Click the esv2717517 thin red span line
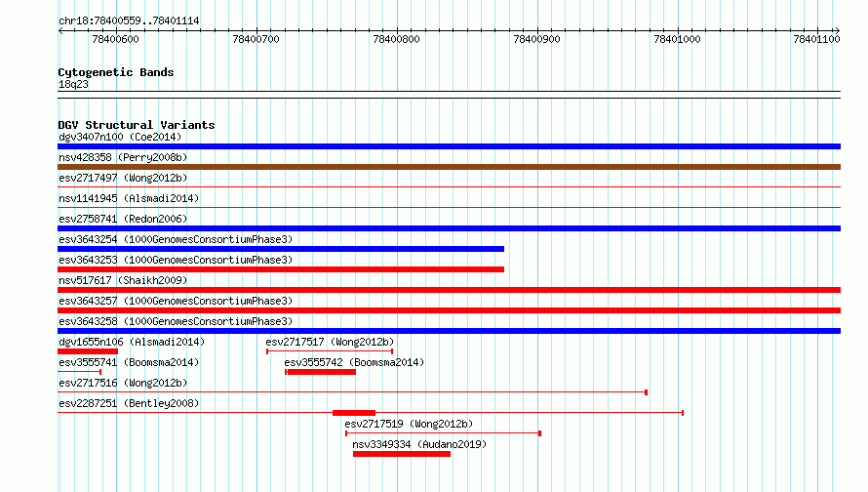 330,351
